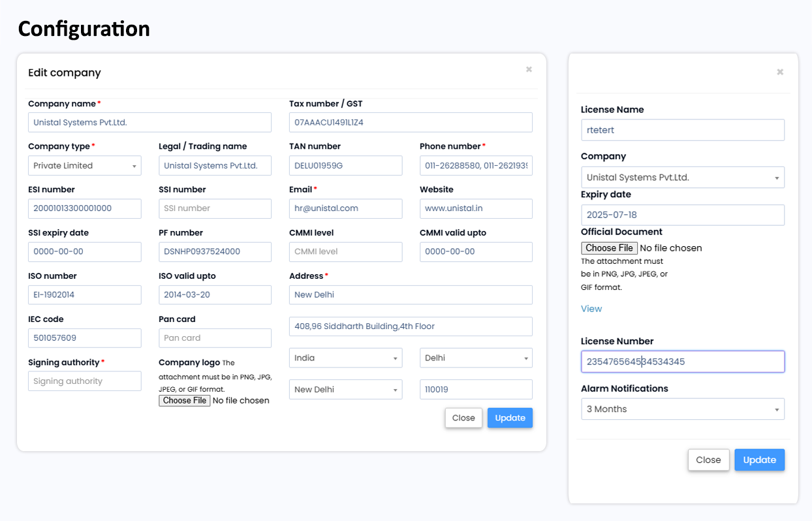Expand the India country dropdown

(345, 358)
